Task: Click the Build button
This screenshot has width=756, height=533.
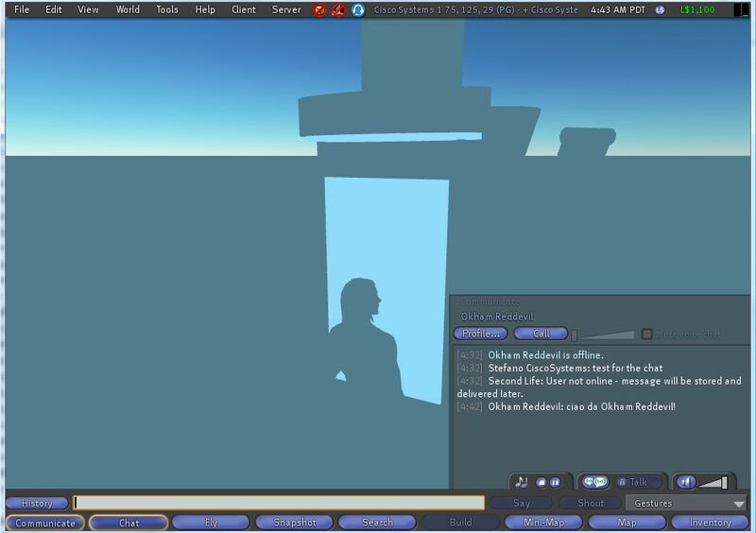Action: coord(461,523)
